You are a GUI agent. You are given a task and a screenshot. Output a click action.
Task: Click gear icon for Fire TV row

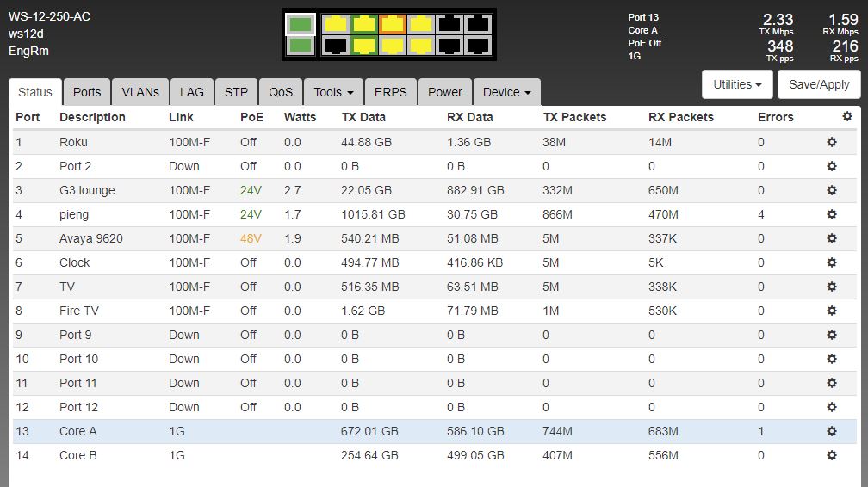pos(832,311)
